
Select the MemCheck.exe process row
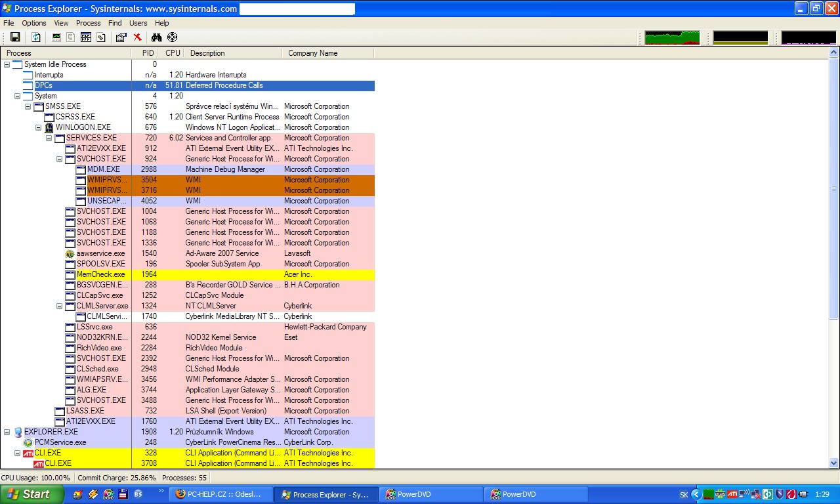188,274
